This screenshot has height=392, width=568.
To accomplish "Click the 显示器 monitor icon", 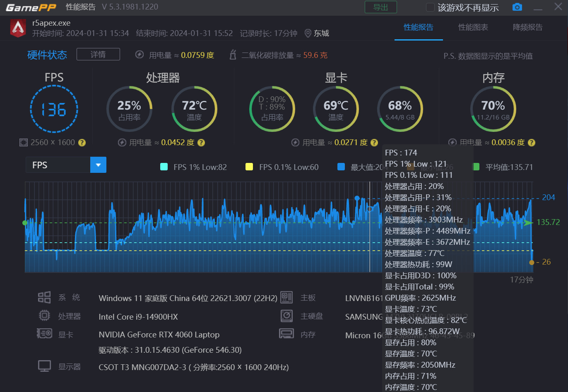I will point(44,366).
